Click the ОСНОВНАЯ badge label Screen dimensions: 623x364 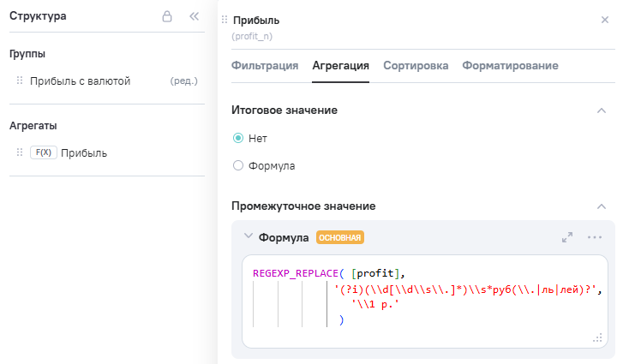click(340, 238)
